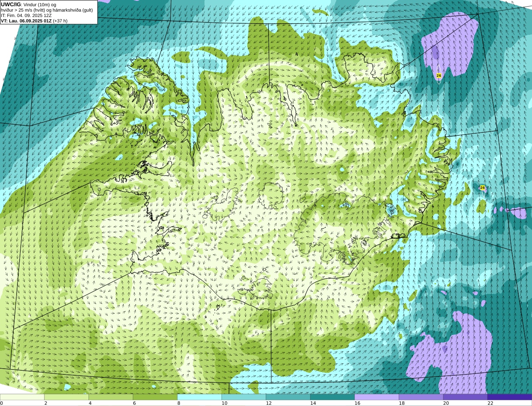Image resolution: width=532 pixels, height=406 pixels.
Task: Click the 12–14 m/s teal legend swatch
Action: (x=288, y=397)
